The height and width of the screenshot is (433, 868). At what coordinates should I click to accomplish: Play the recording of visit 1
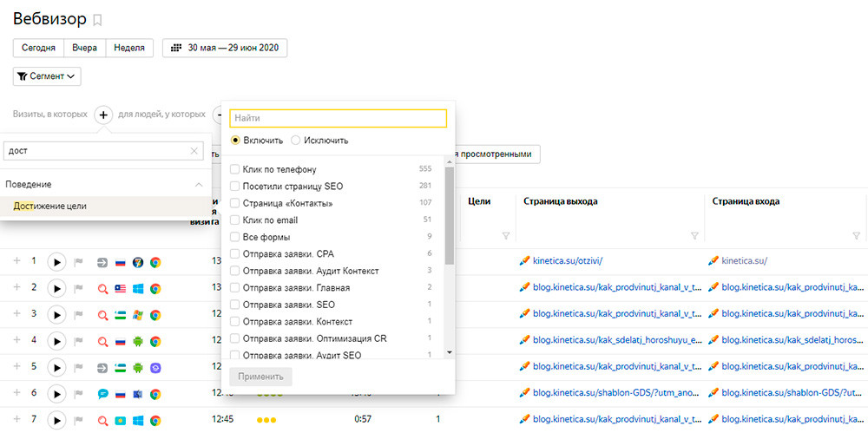click(x=56, y=261)
